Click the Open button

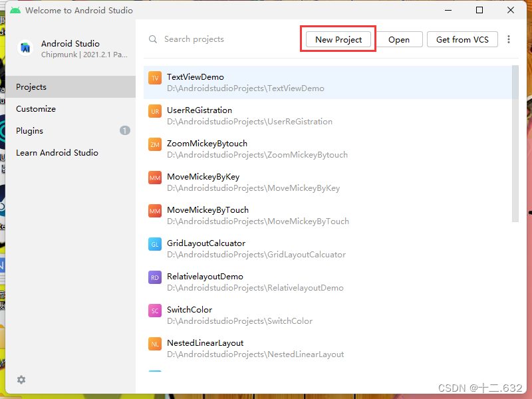(399, 39)
